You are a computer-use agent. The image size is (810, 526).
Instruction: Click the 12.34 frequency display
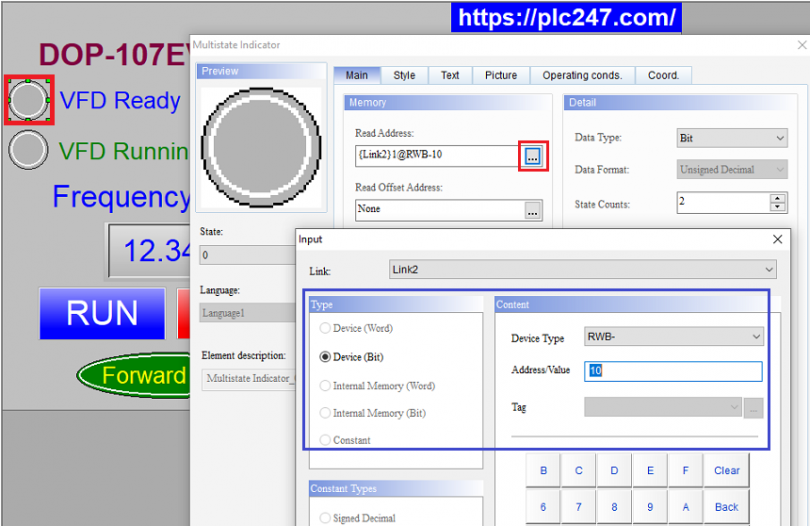(150, 251)
